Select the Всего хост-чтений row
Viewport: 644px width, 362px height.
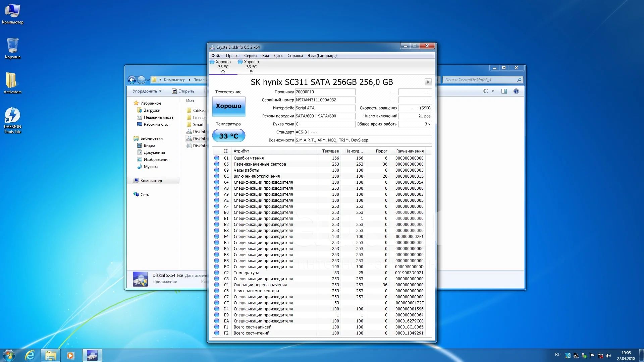pyautogui.click(x=319, y=333)
